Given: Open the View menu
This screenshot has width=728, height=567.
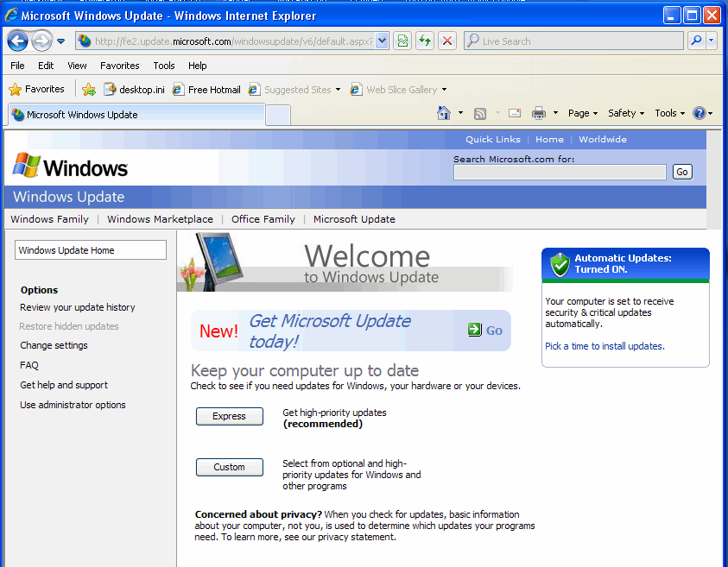Looking at the screenshot, I should pyautogui.click(x=77, y=66).
